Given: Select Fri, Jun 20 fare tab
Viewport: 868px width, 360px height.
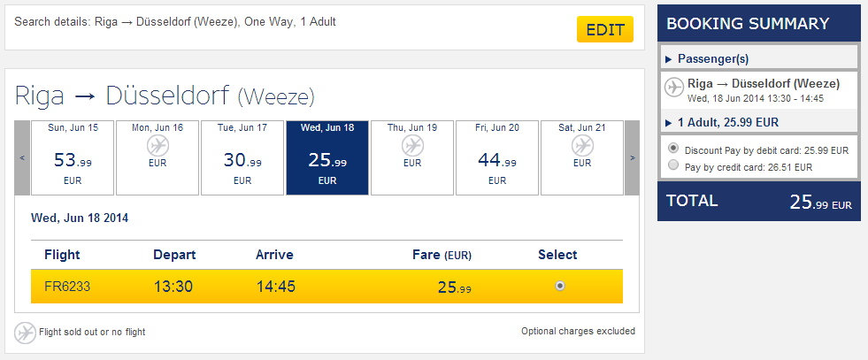Looking at the screenshot, I should click(x=497, y=157).
